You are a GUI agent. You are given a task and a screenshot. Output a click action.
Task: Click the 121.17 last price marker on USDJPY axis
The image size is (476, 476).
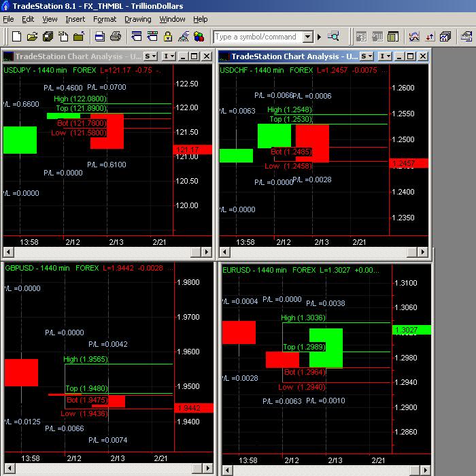192,150
